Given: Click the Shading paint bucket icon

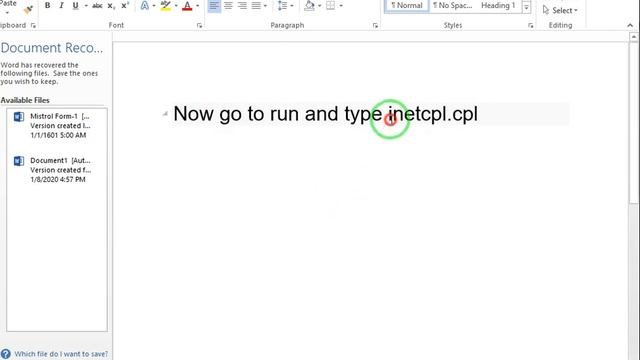Looking at the screenshot, I should (x=309, y=6).
